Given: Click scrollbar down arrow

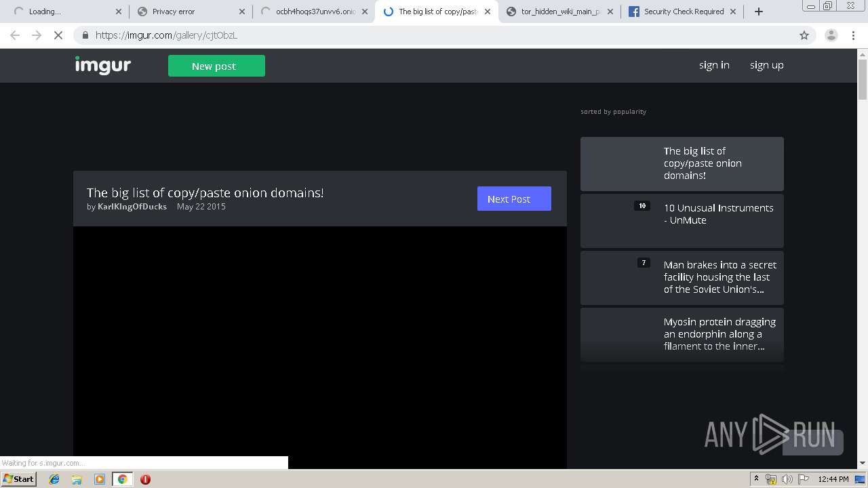Looking at the screenshot, I should (863, 463).
